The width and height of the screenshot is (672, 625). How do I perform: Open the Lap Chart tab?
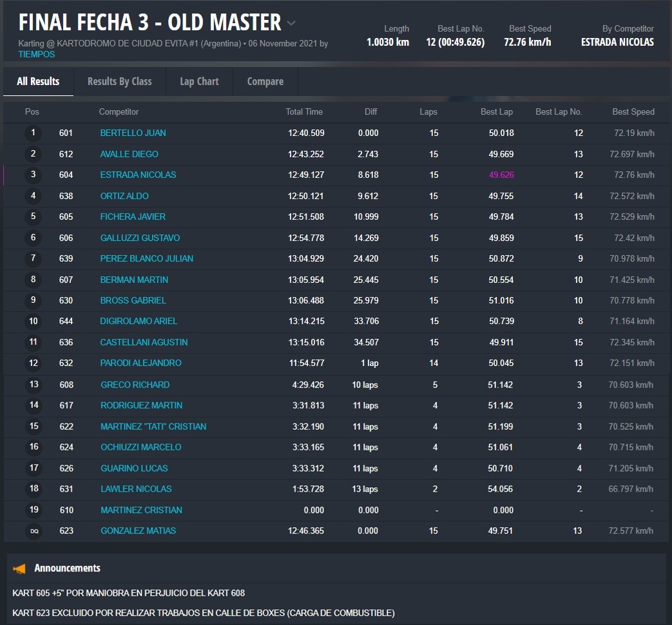(x=199, y=82)
